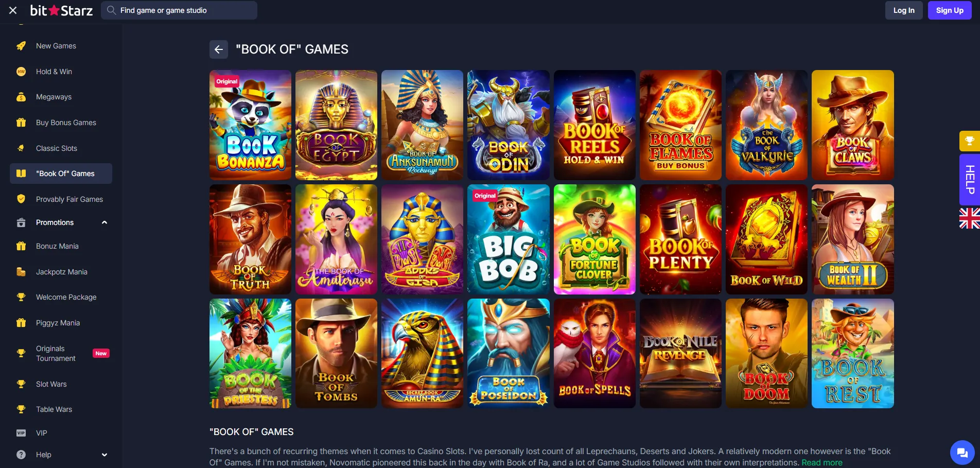Open the vertical HELP tab on the right edge
Screen dimensions: 980x468
tap(970, 180)
